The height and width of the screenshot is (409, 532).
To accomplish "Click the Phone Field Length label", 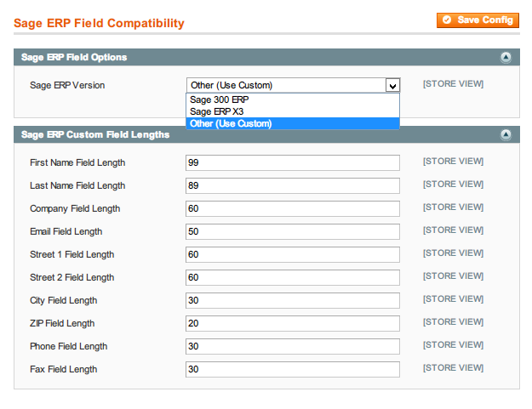I will pos(69,347).
